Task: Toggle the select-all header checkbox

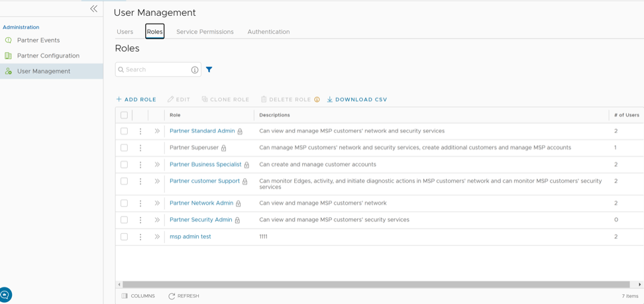Action: pyautogui.click(x=124, y=115)
